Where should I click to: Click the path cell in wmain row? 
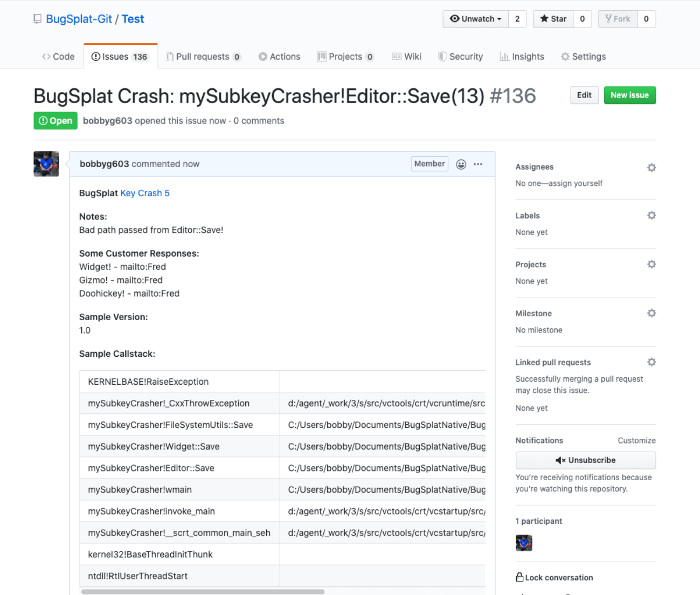coord(383,489)
